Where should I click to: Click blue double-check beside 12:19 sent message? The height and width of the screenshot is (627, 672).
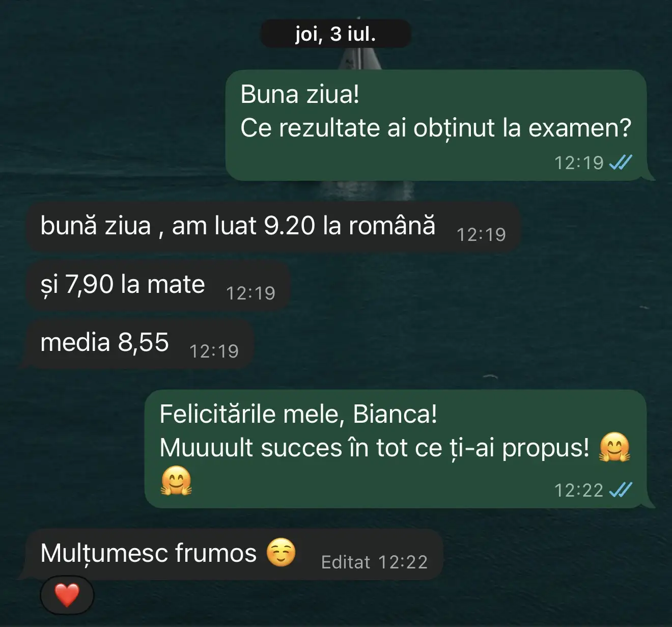tap(621, 162)
